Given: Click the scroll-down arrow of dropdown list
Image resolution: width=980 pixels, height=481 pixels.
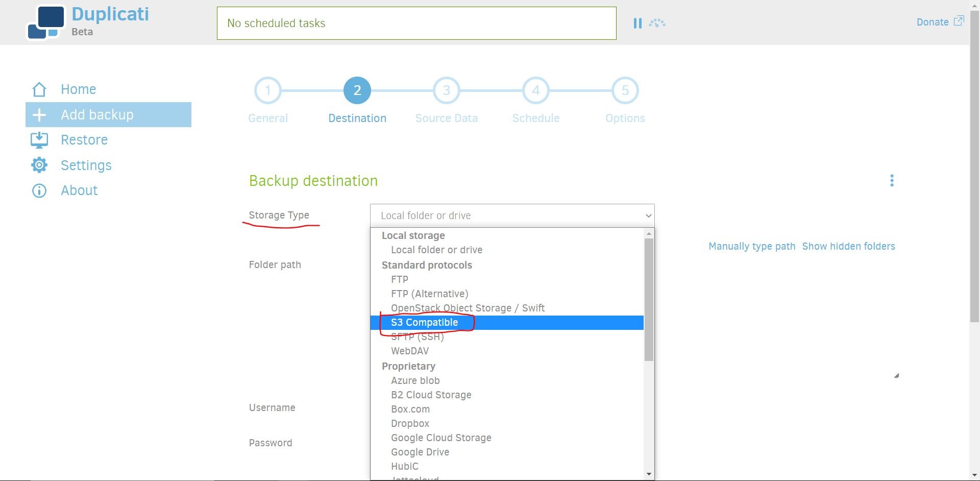Looking at the screenshot, I should (x=649, y=474).
